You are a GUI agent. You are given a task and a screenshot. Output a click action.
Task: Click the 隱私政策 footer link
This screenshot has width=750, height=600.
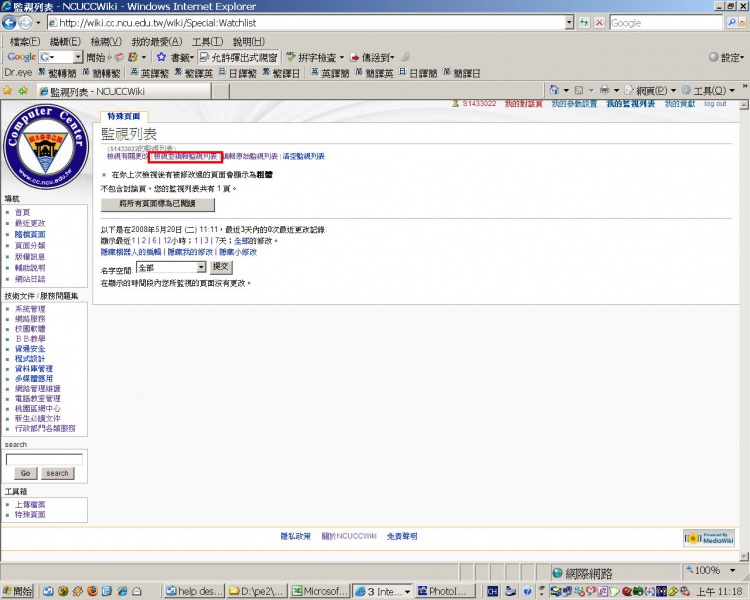pos(296,537)
